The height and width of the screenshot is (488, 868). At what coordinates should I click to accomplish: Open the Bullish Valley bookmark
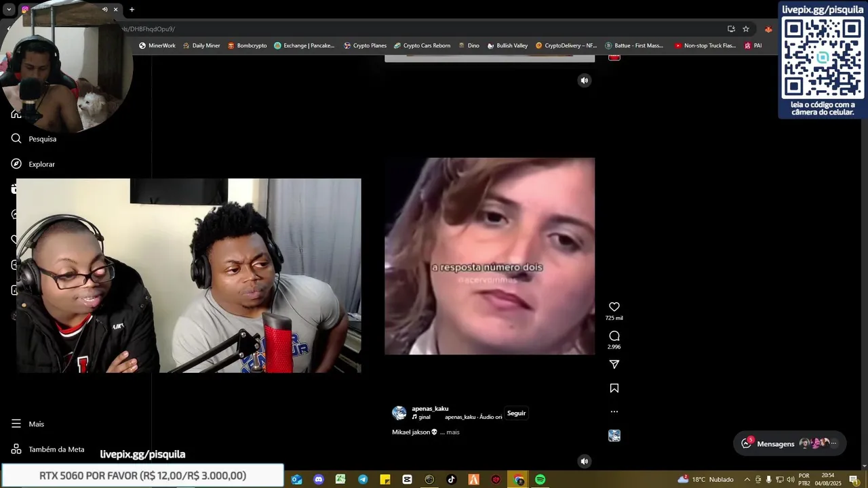coord(507,45)
